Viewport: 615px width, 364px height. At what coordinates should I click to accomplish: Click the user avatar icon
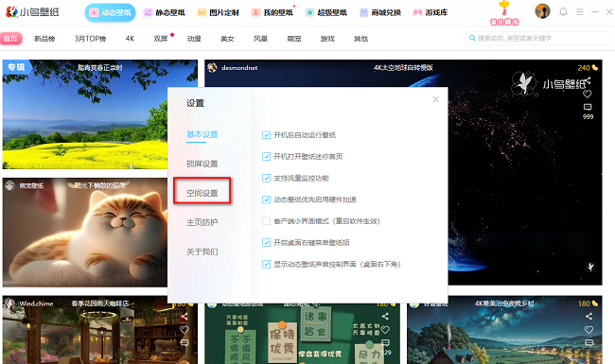click(x=542, y=11)
